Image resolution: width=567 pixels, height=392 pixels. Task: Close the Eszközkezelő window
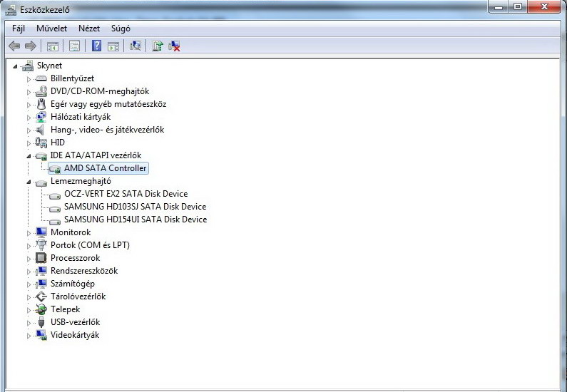pos(545,7)
